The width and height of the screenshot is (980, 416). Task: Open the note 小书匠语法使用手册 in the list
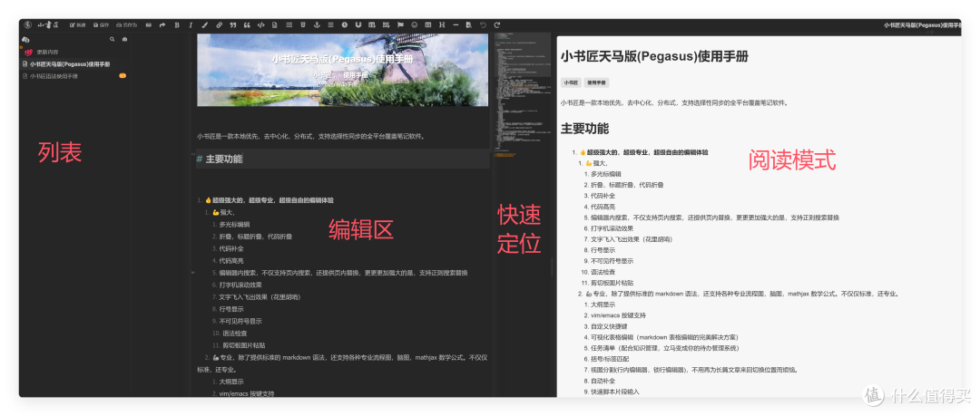coord(54,76)
